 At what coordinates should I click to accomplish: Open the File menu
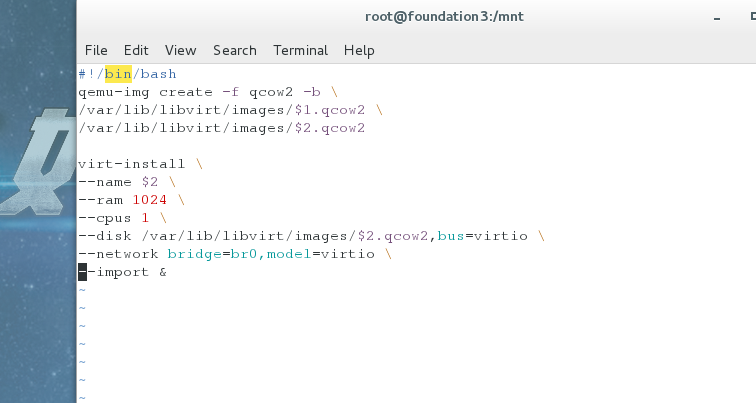click(96, 50)
